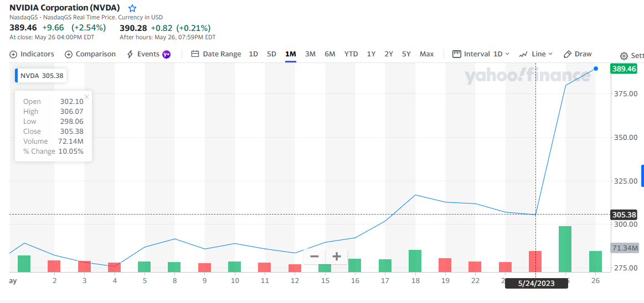Viewport: 644px width, 303px height.
Task: Zoom in with the plus button
Action: click(337, 257)
